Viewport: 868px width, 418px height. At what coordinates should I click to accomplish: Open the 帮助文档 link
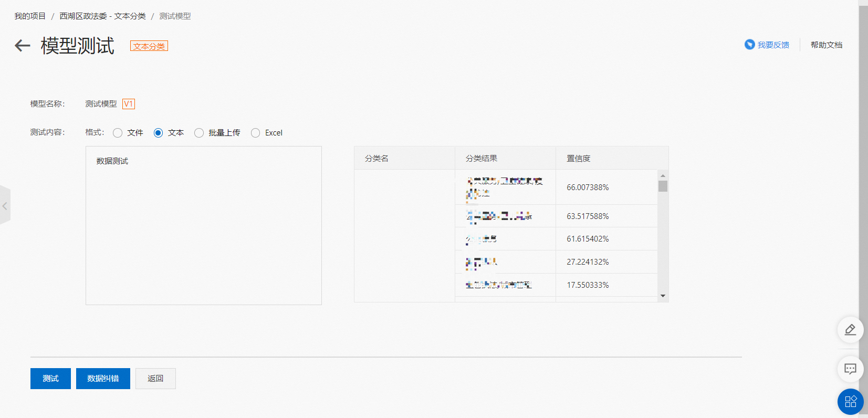[826, 45]
